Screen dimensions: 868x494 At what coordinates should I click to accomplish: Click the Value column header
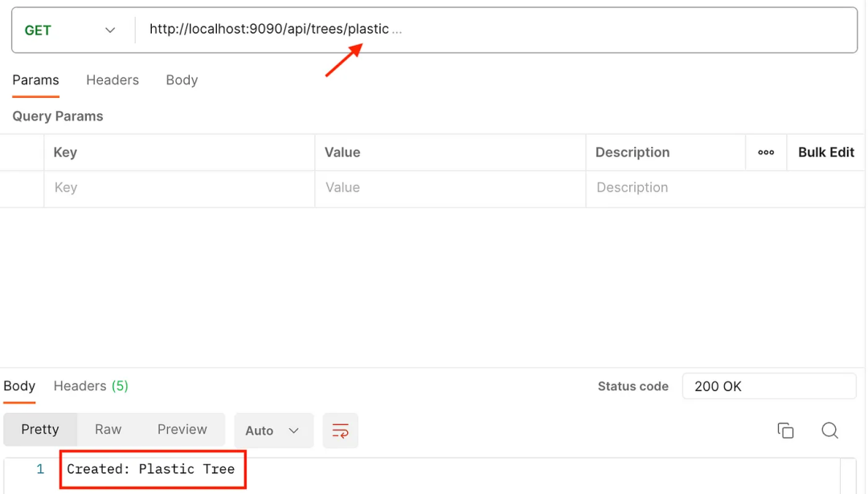[x=342, y=153]
